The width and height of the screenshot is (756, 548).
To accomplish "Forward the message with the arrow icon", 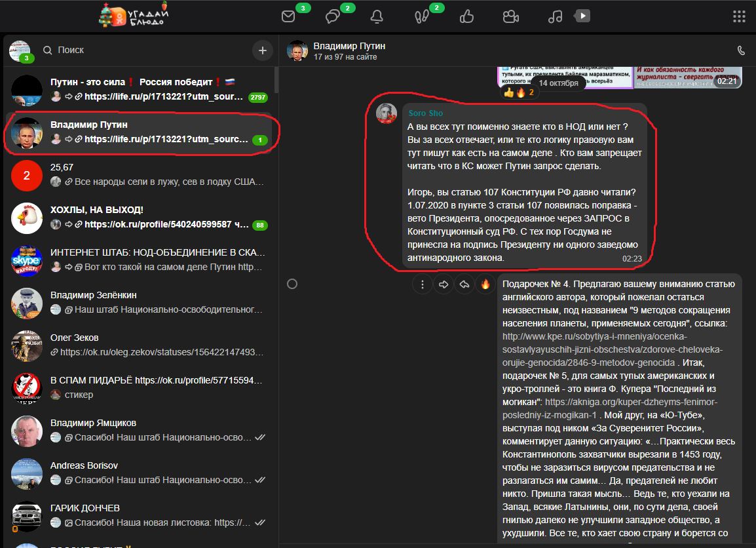I will [443, 284].
